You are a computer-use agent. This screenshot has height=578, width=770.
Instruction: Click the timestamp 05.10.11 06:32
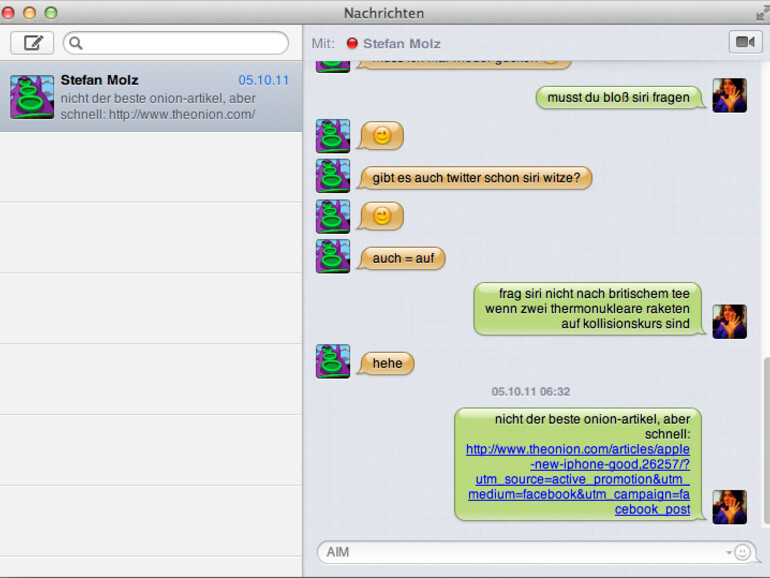click(x=531, y=392)
